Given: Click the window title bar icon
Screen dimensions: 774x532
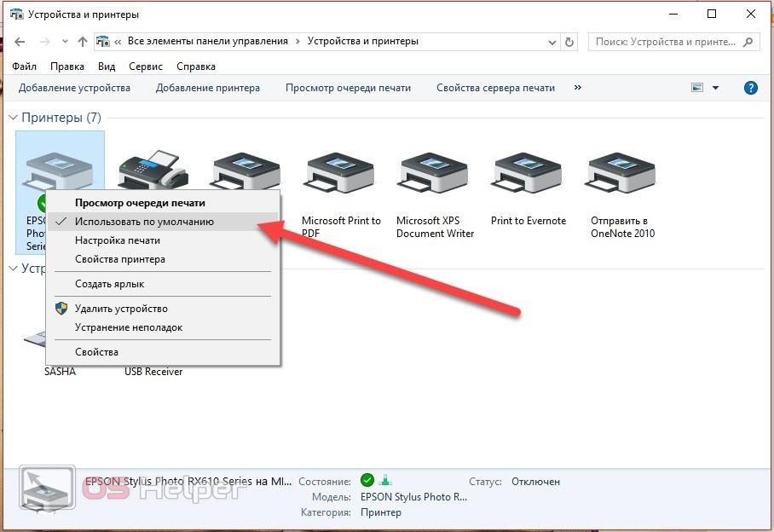Looking at the screenshot, I should (x=17, y=14).
